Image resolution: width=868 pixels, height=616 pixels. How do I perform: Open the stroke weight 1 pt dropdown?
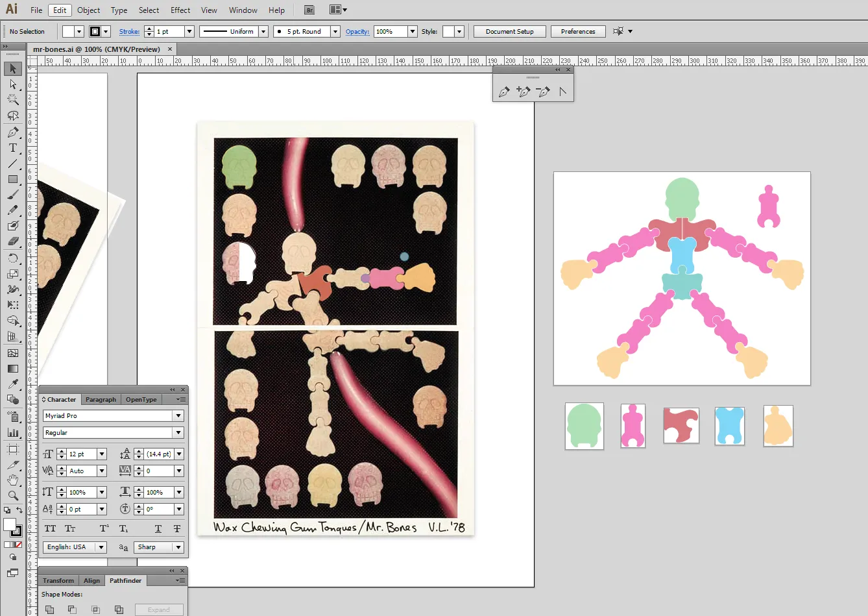[189, 31]
